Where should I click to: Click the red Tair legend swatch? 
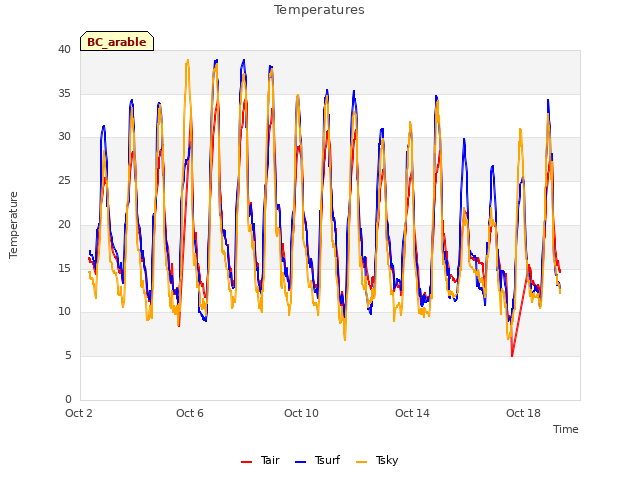(247, 462)
